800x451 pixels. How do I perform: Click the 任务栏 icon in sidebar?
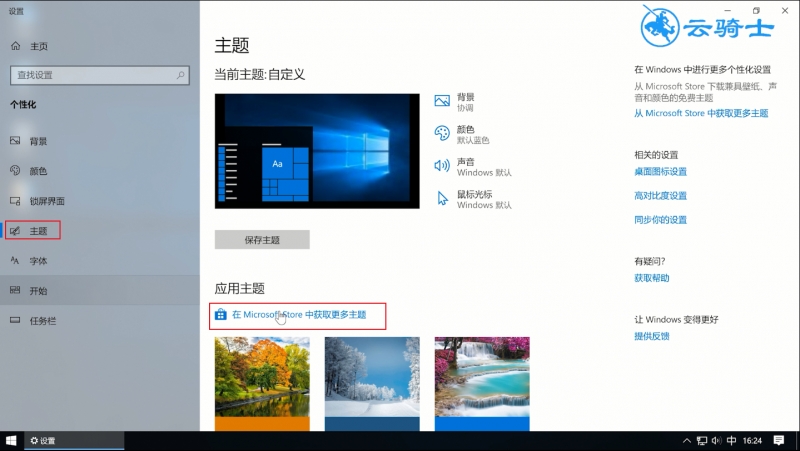click(x=15, y=320)
